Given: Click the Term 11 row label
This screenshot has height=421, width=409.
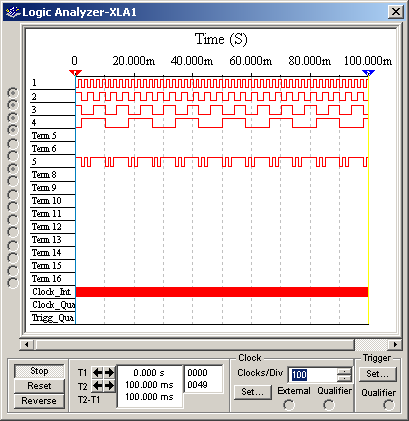Looking at the screenshot, I should pos(47,214).
